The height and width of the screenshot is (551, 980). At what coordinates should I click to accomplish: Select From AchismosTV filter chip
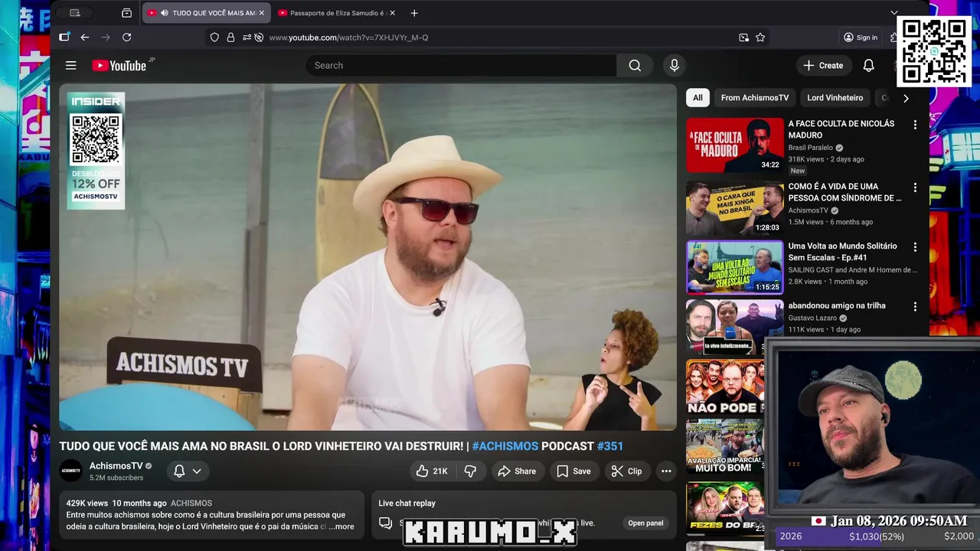(755, 98)
